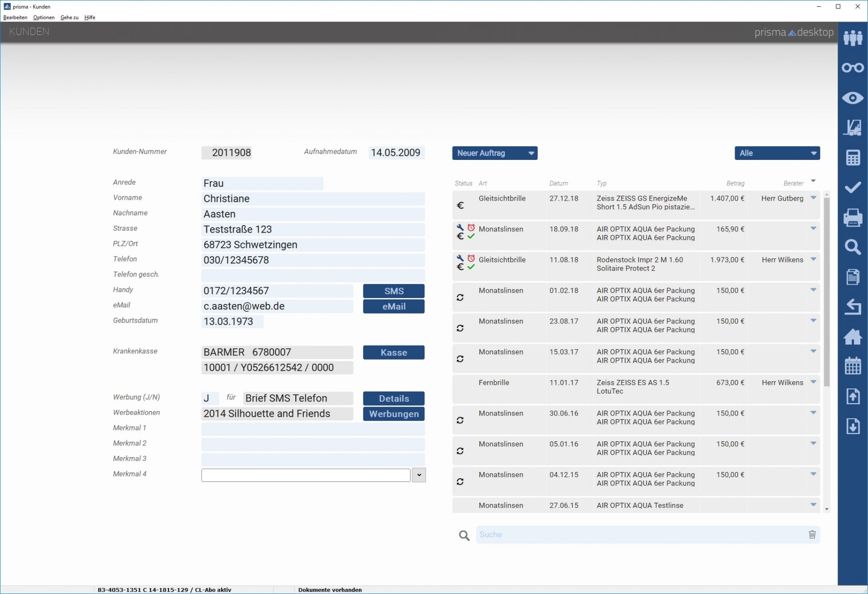Open the Neuer Auftrag dropdown

pyautogui.click(x=495, y=153)
